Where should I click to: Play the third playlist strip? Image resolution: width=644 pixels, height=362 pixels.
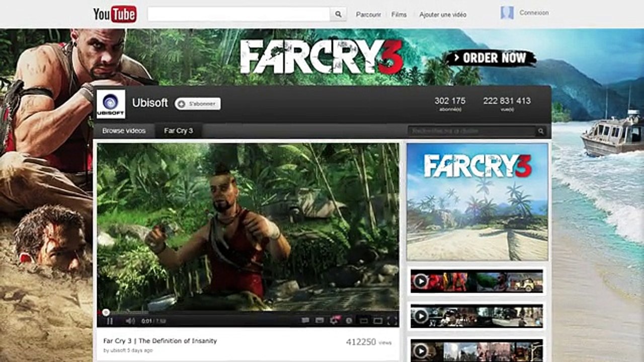pyautogui.click(x=476, y=350)
